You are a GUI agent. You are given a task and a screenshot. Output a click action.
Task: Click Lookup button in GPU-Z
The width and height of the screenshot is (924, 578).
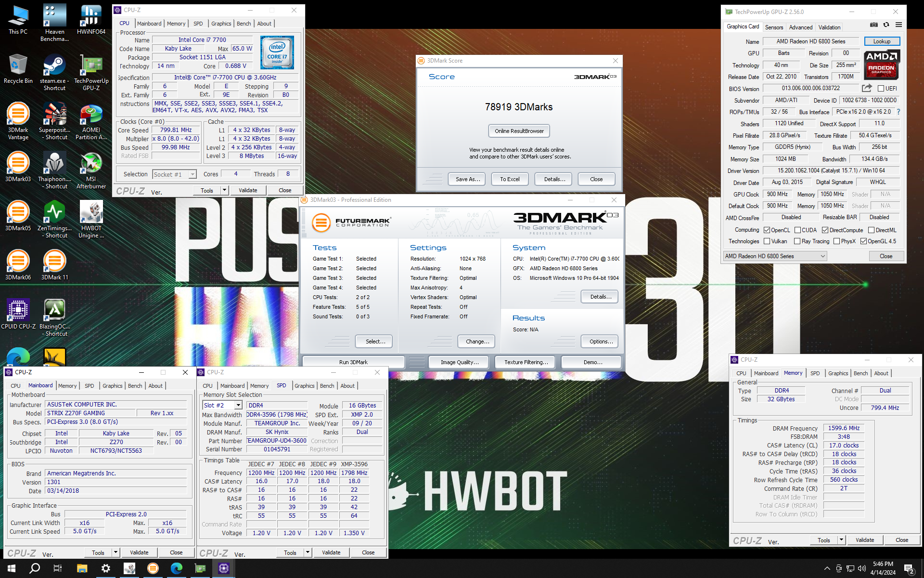(x=882, y=41)
